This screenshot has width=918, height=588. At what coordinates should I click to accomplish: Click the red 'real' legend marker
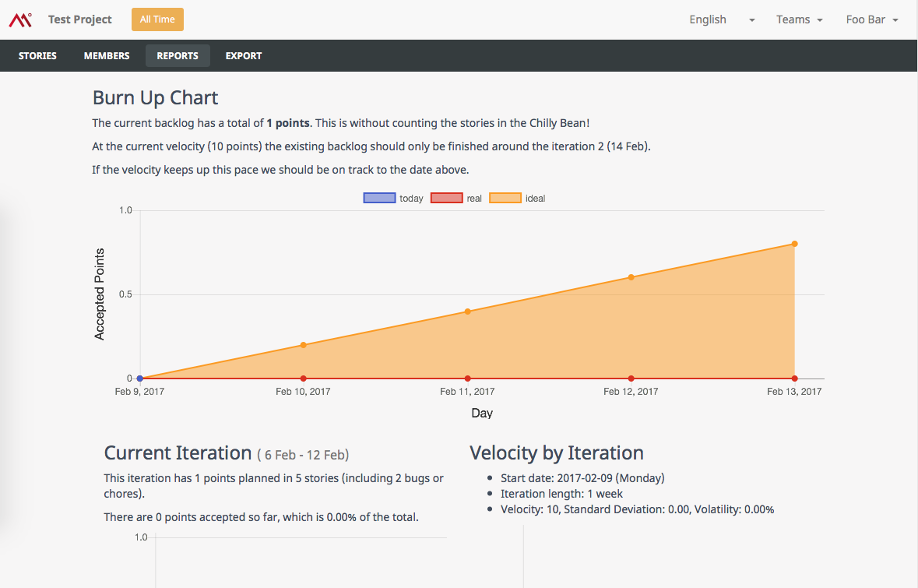click(446, 197)
